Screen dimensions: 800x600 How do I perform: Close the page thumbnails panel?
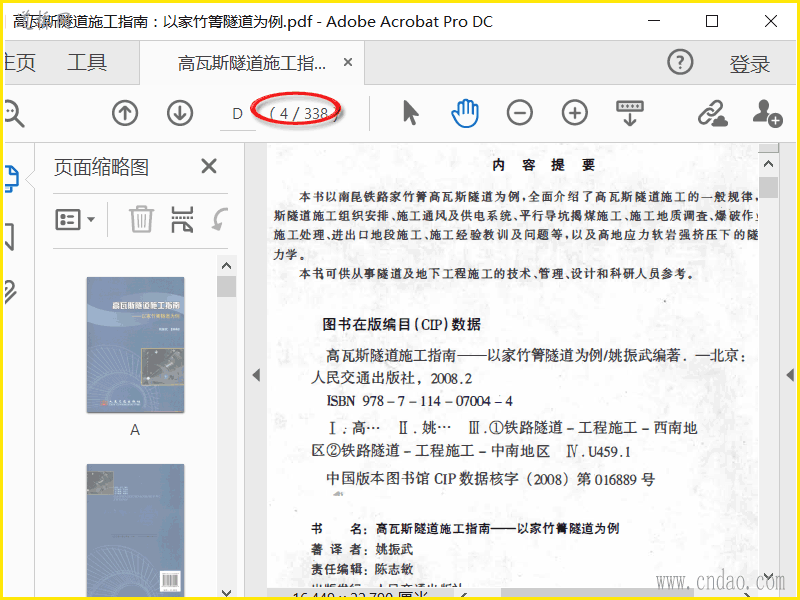[209, 166]
